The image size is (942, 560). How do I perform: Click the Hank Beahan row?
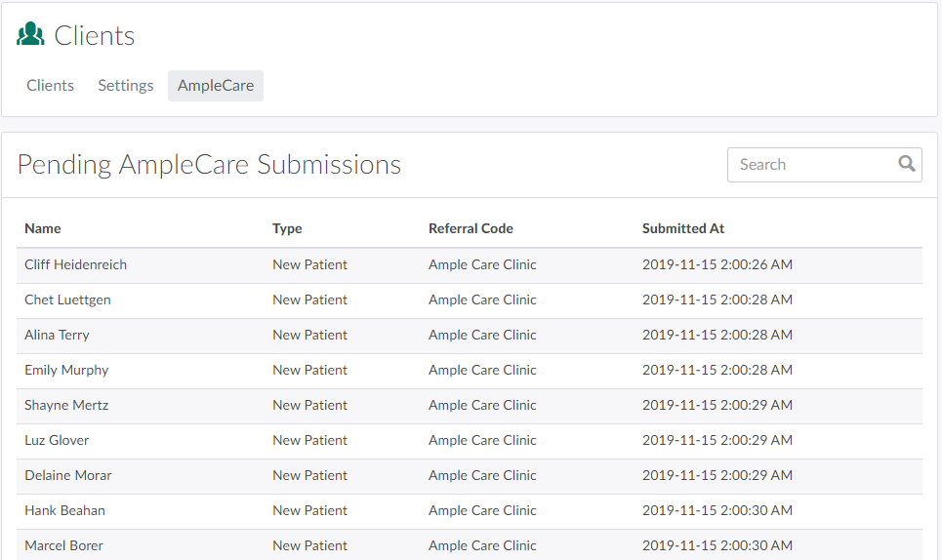[64, 510]
